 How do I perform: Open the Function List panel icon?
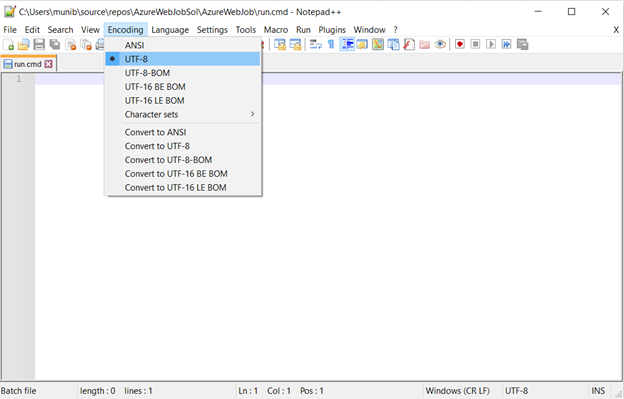click(409, 45)
